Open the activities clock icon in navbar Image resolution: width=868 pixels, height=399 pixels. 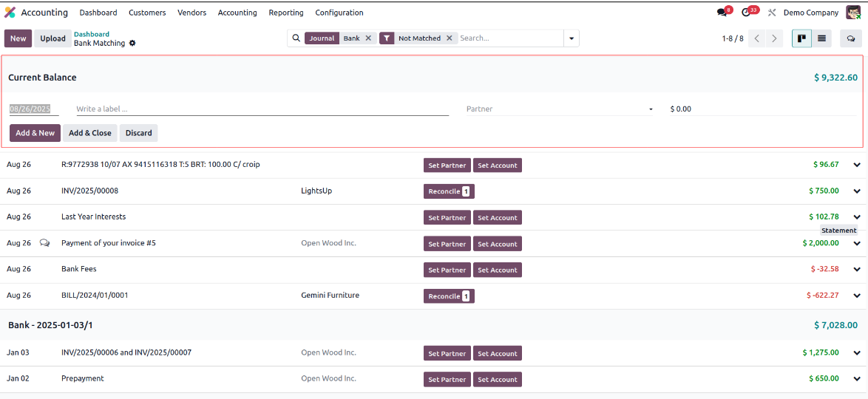tap(746, 13)
